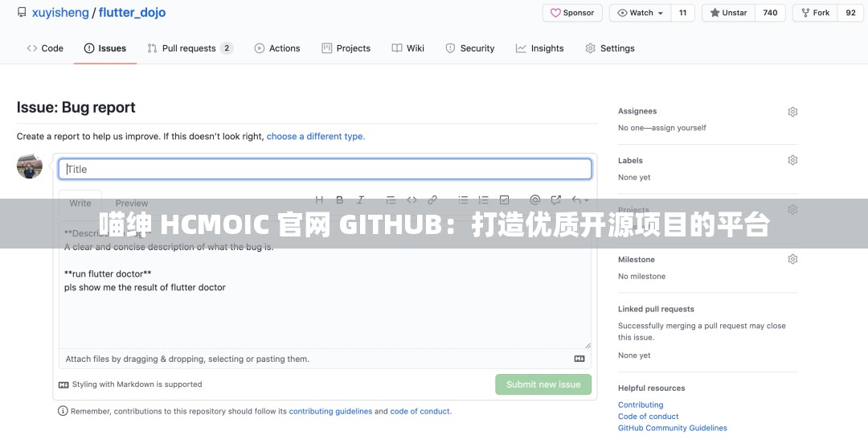Click the choose a different type link

pos(316,136)
